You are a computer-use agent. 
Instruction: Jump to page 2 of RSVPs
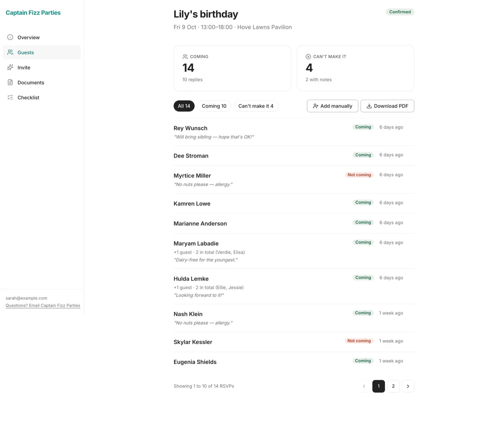[x=393, y=386]
